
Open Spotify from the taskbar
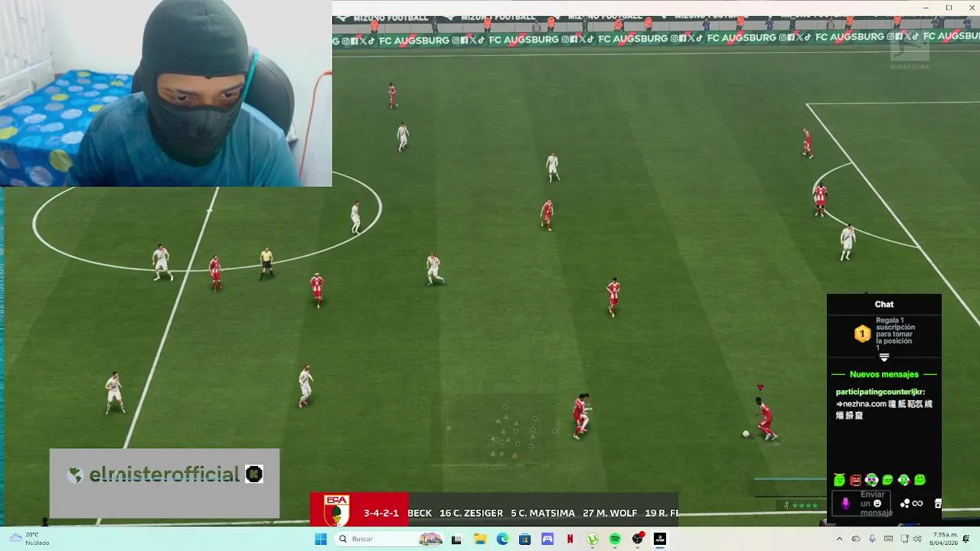(615, 539)
